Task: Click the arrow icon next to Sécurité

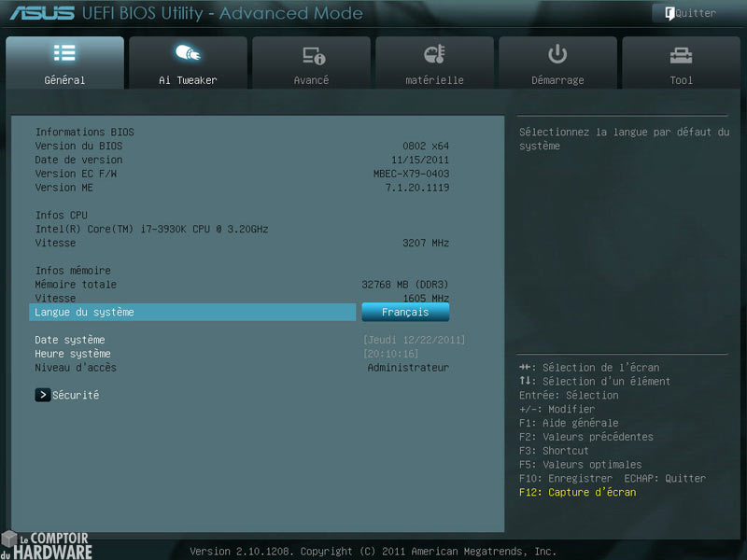Action: (x=43, y=395)
